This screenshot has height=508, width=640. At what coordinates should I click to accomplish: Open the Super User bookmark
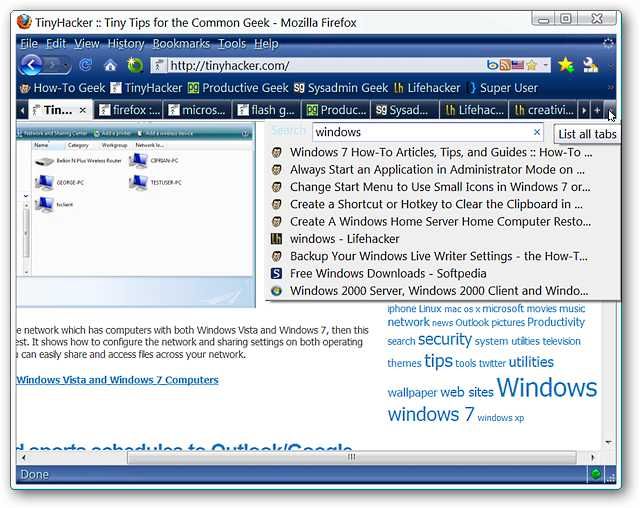pyautogui.click(x=503, y=88)
